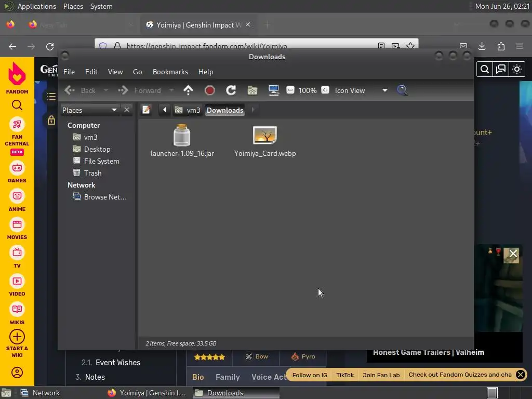
Task: Open Wikis in Fandom sidebar
Action: click(17, 314)
